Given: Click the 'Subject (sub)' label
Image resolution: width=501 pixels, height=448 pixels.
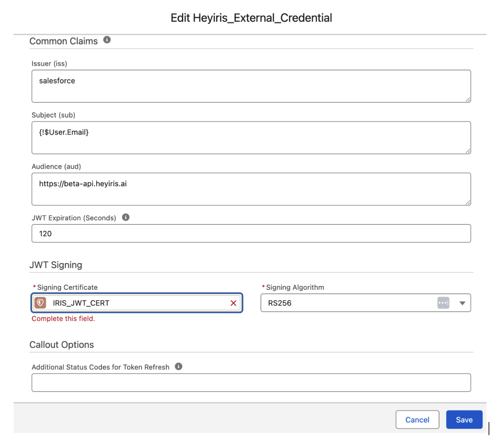Looking at the screenshot, I should point(53,115).
